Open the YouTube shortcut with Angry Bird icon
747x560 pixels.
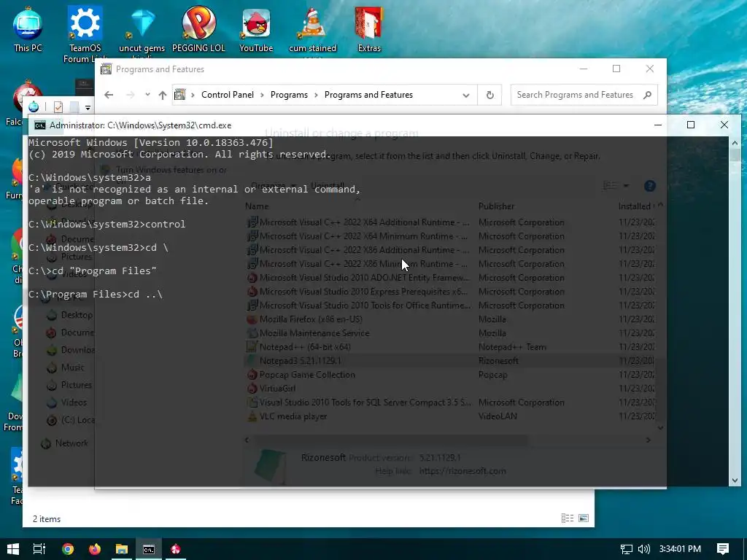256,29
